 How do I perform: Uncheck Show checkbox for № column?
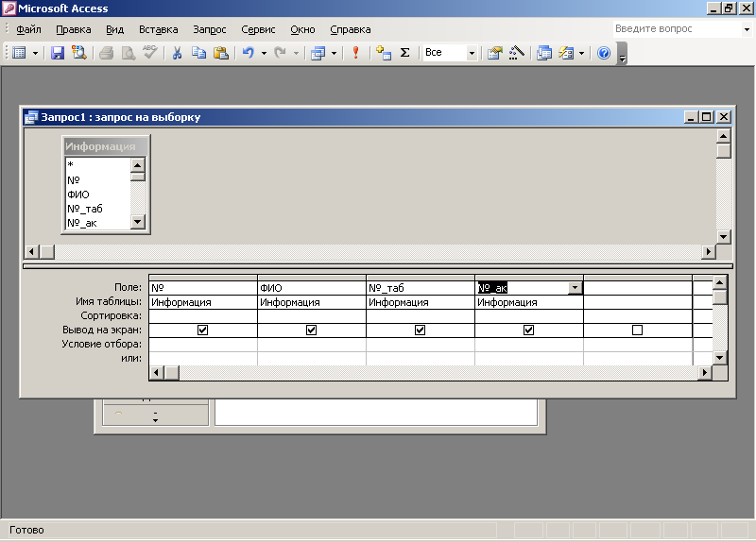202,330
